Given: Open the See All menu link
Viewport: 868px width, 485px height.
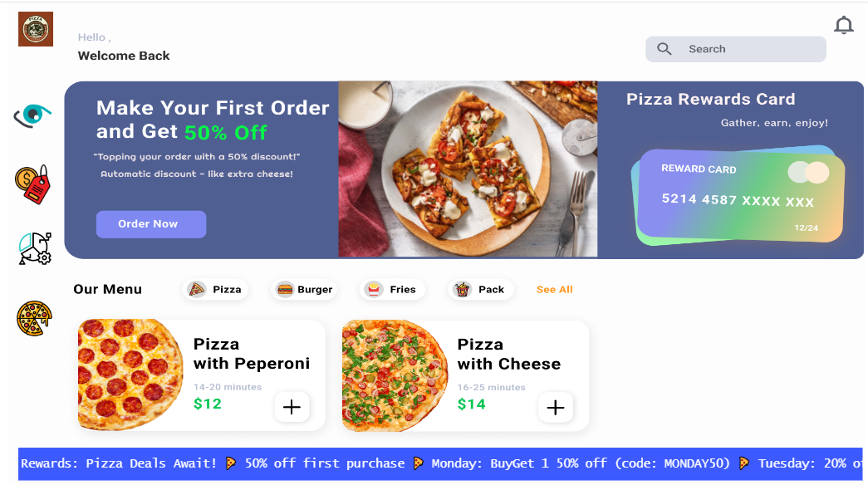Looking at the screenshot, I should pyautogui.click(x=554, y=289).
